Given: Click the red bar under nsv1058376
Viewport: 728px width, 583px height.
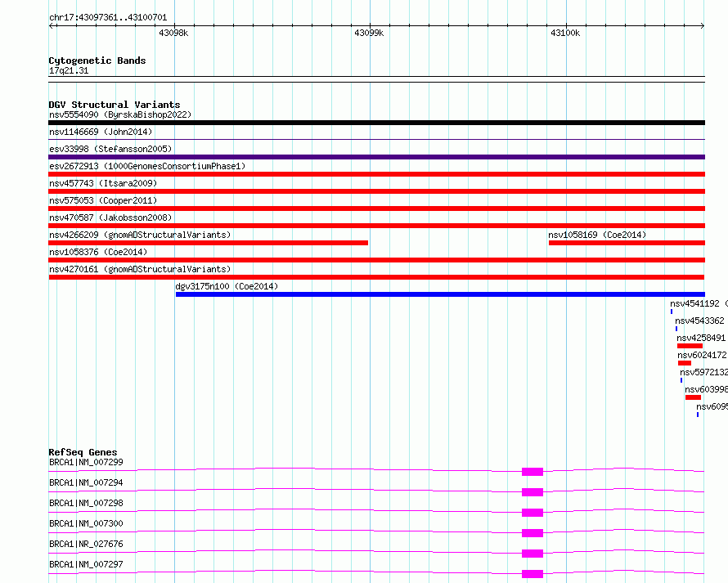Looking at the screenshot, I should (376, 260).
